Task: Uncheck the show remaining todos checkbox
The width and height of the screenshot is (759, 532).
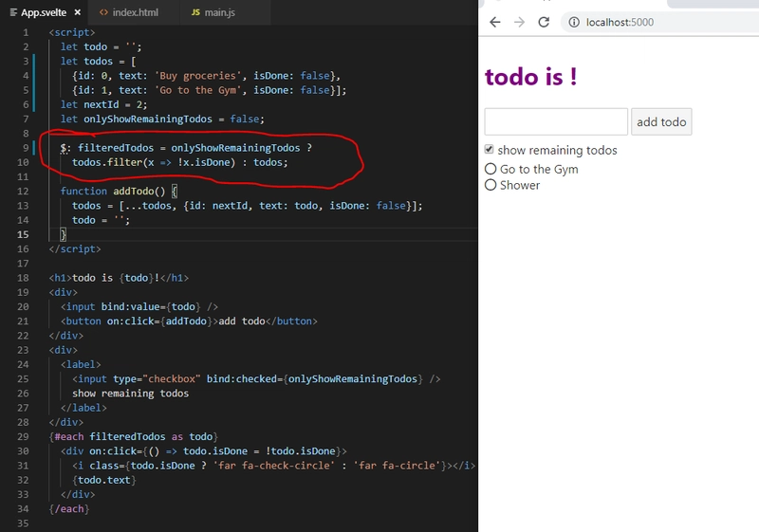Action: click(x=490, y=150)
